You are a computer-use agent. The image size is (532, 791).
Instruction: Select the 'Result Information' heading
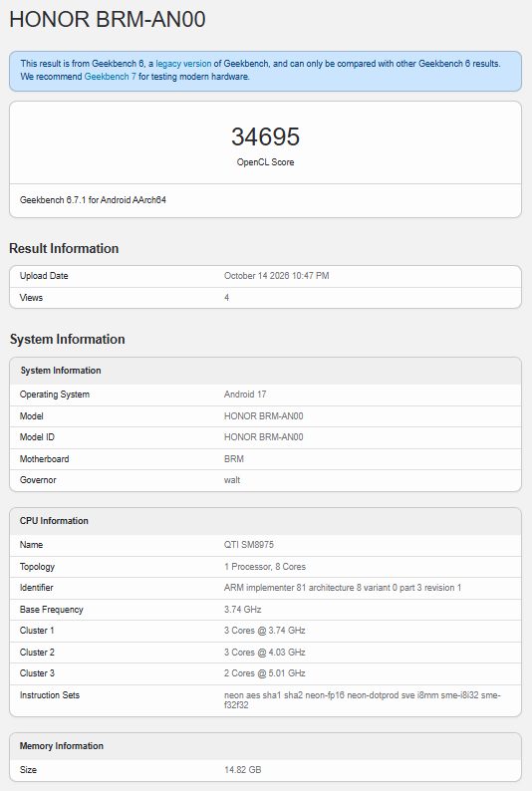(x=64, y=248)
